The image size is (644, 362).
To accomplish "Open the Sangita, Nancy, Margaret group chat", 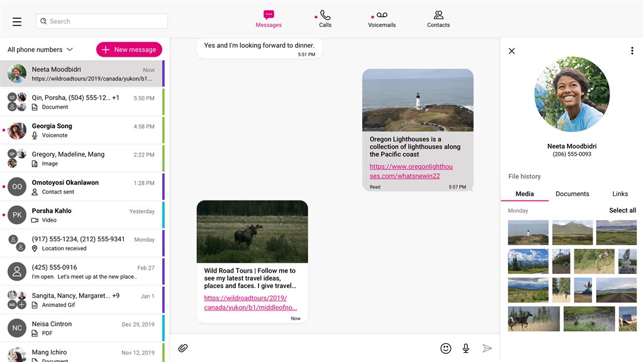I will (82, 300).
